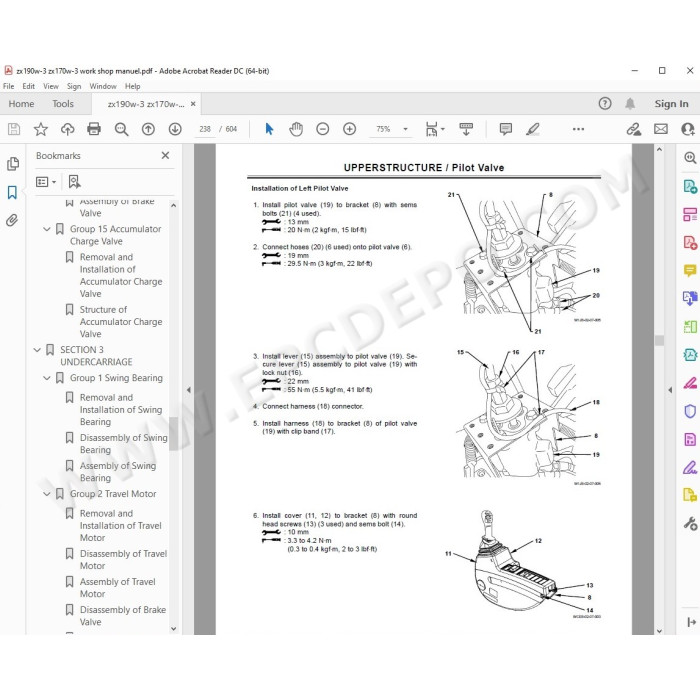Open the find text magnifier icon

click(x=121, y=129)
